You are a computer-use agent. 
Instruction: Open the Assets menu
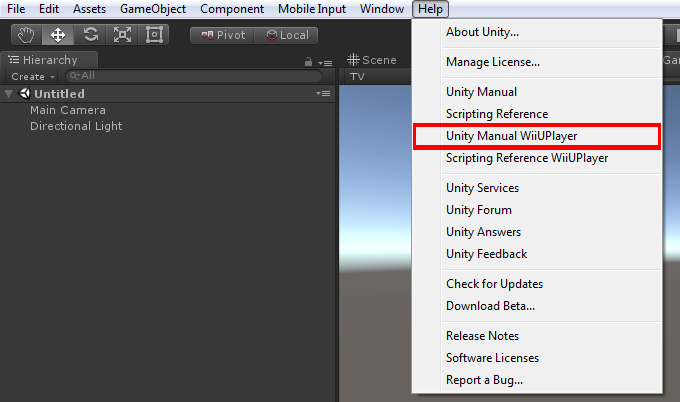pos(89,9)
